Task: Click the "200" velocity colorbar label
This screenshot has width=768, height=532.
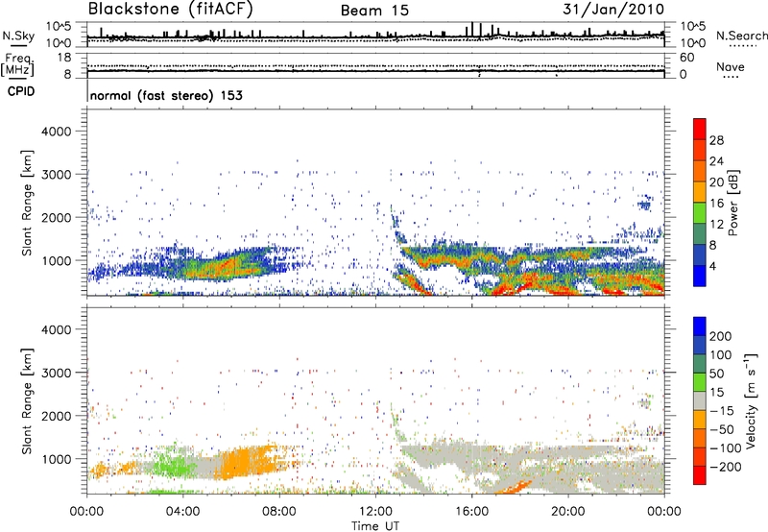Action: [x=721, y=336]
